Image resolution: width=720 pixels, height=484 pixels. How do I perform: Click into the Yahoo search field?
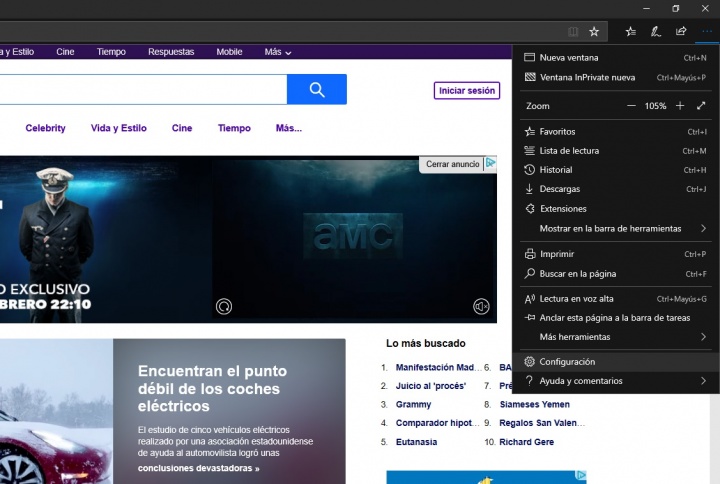(142, 89)
